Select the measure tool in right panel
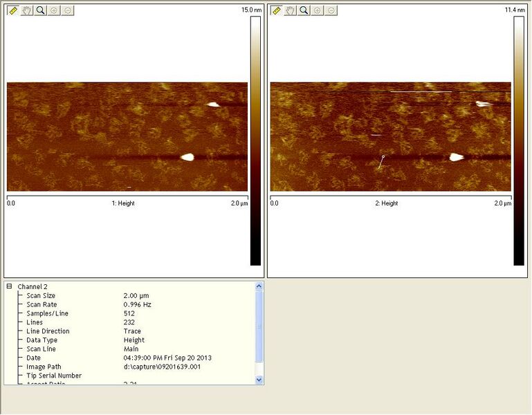The height and width of the screenshot is (415, 532). (x=276, y=10)
